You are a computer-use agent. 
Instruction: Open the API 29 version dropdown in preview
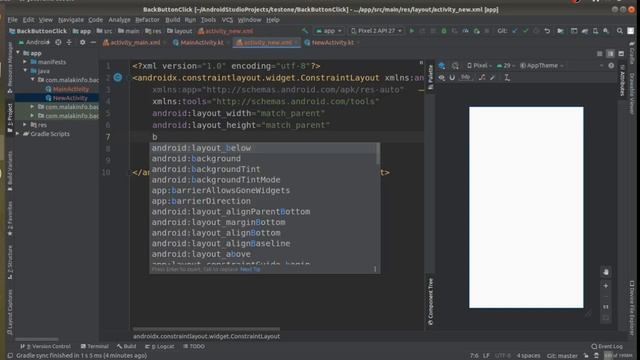506,66
